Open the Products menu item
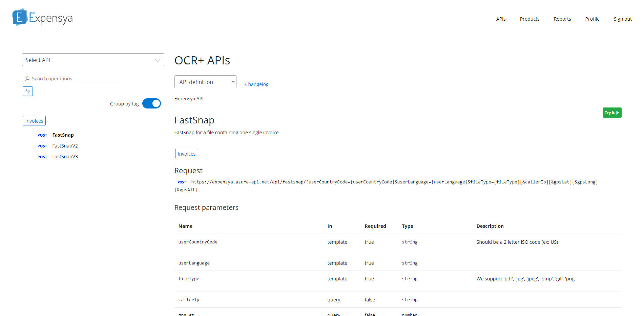 point(529,19)
